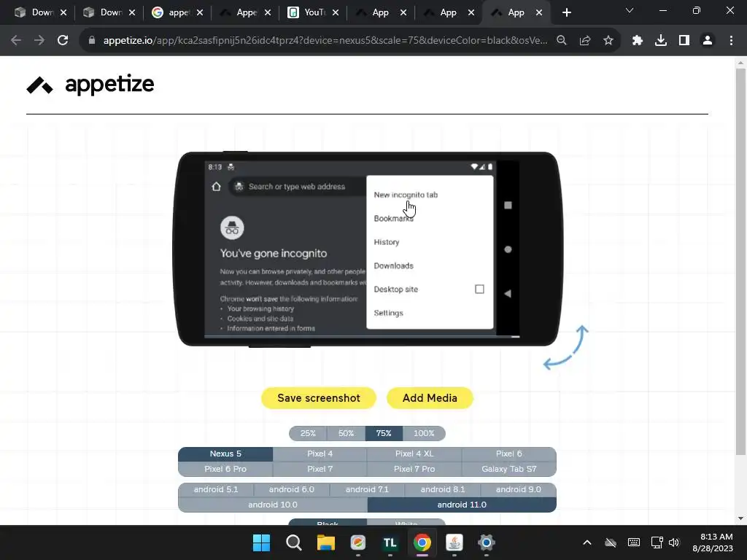This screenshot has width=747, height=560.
Task: Open Chrome downloads icon
Action: [661, 41]
